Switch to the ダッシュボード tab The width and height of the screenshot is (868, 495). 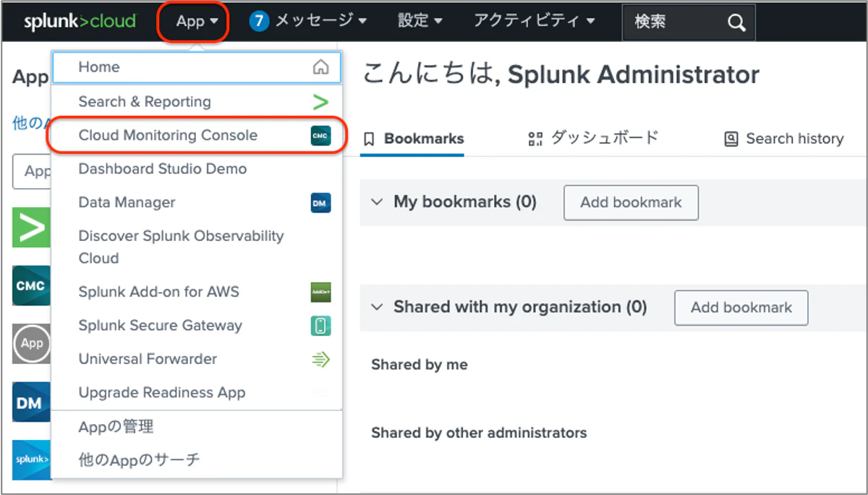(x=593, y=137)
